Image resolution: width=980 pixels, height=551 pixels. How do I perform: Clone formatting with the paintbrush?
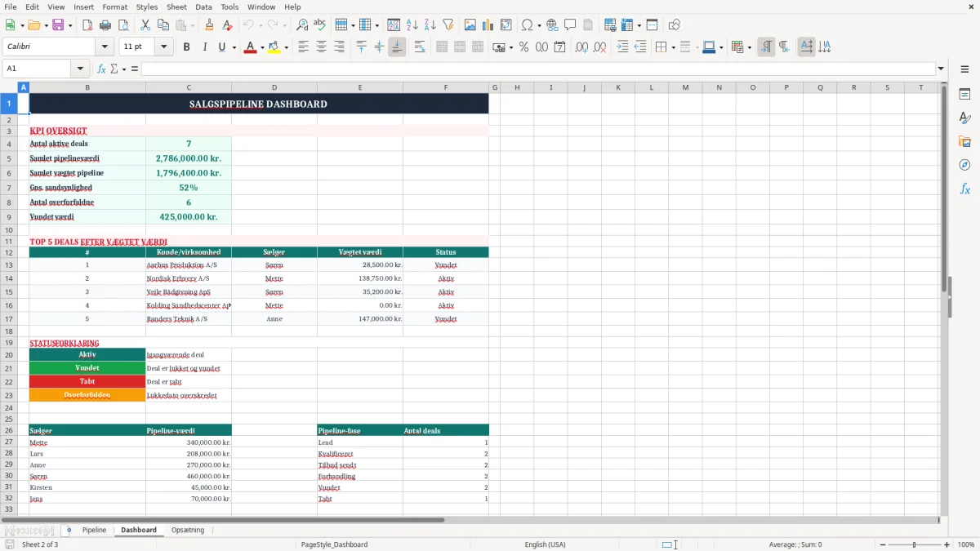pos(209,25)
